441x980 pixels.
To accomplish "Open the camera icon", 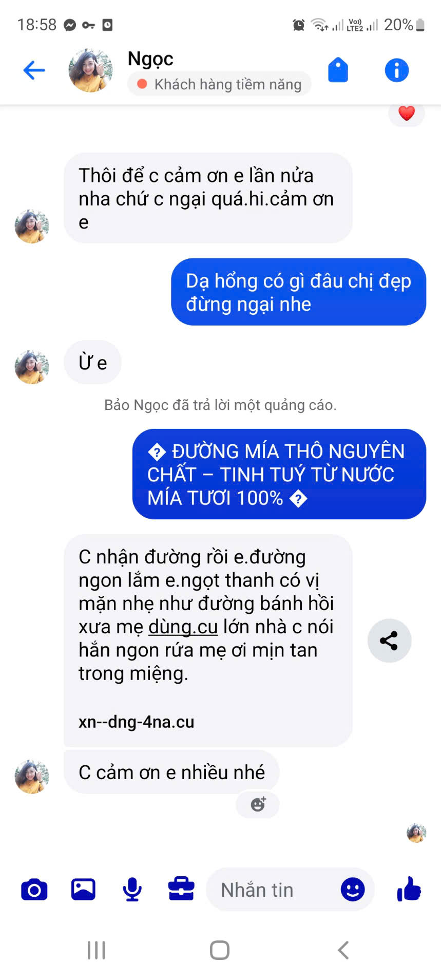I will coord(34,890).
